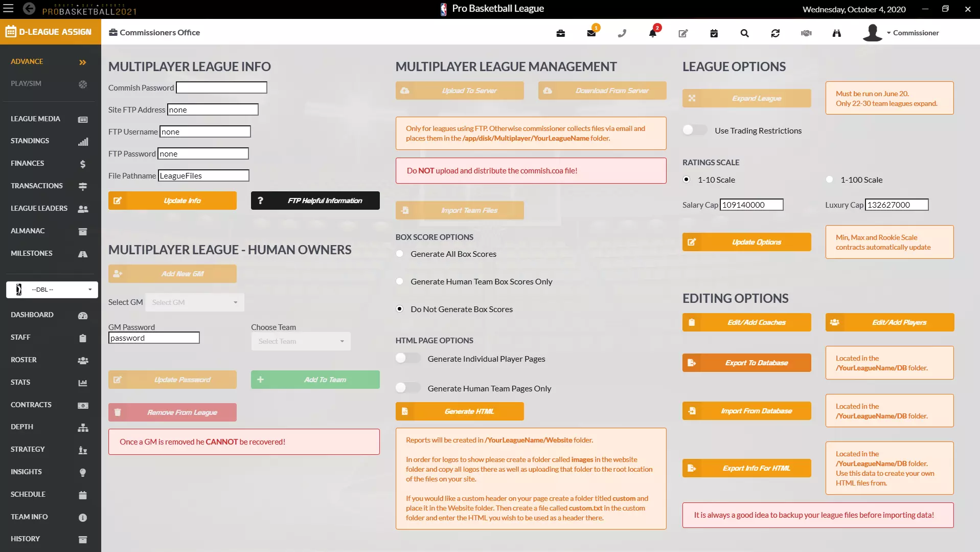
Task: Click the Standings bar chart icon in the sidebar
Action: coord(83,142)
